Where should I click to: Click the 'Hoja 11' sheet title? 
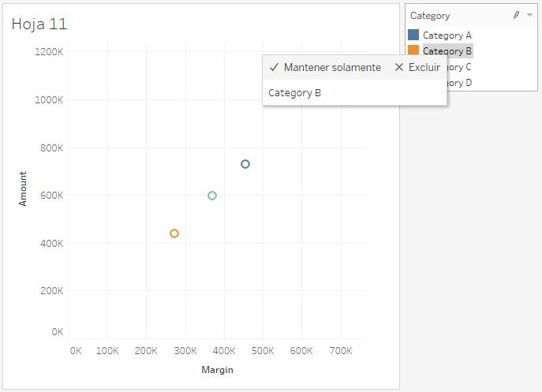(x=39, y=24)
